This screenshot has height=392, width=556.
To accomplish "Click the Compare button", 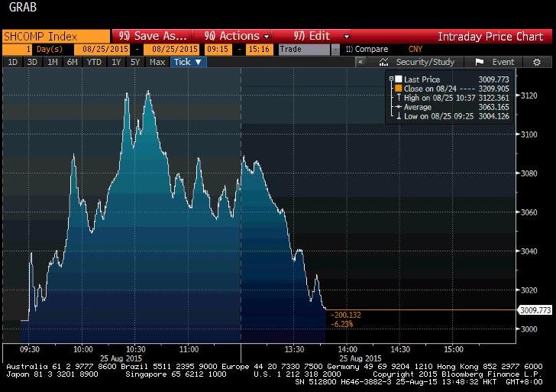I will coord(367,49).
